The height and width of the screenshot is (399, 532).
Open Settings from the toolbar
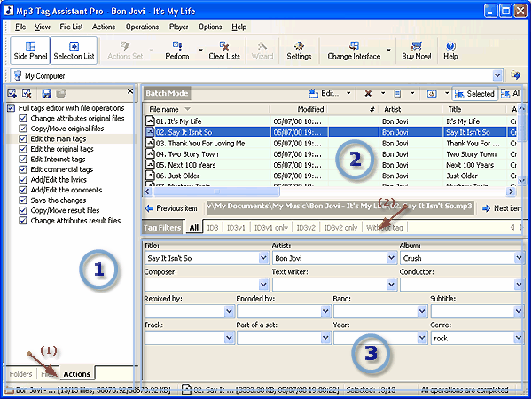(x=299, y=51)
